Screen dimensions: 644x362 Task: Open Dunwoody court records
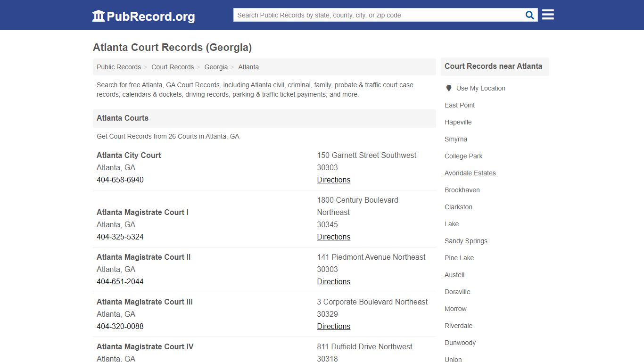pos(460,343)
